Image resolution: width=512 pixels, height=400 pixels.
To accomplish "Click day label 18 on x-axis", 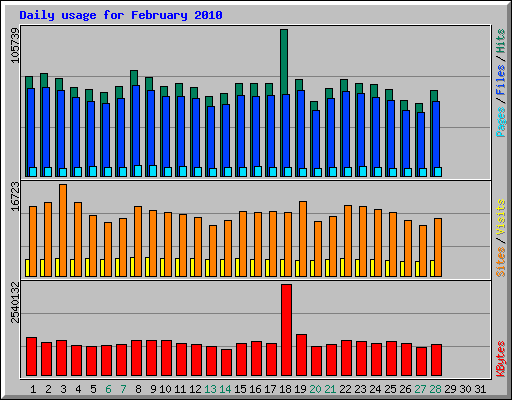I will click(x=285, y=389).
